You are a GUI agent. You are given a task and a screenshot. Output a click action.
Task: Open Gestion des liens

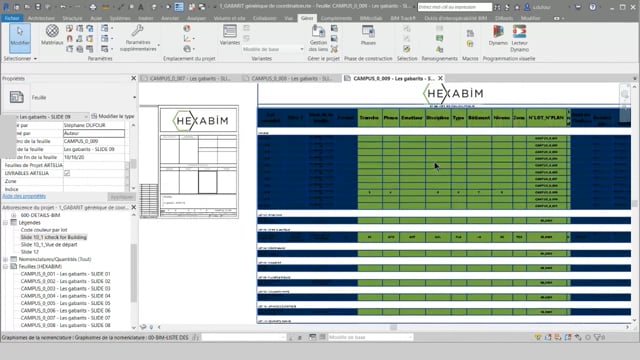[318, 38]
